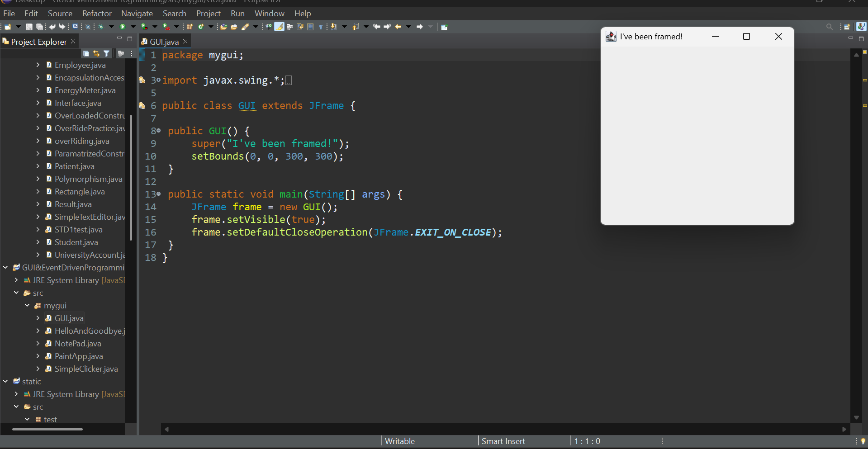The image size is (868, 449).
Task: Click the New Java Class wizard icon
Action: pyautogui.click(x=201, y=27)
